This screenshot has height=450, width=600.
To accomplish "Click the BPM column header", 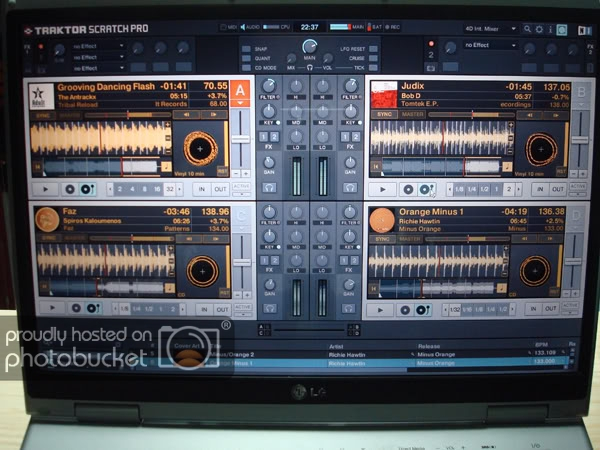I will pyautogui.click(x=541, y=344).
